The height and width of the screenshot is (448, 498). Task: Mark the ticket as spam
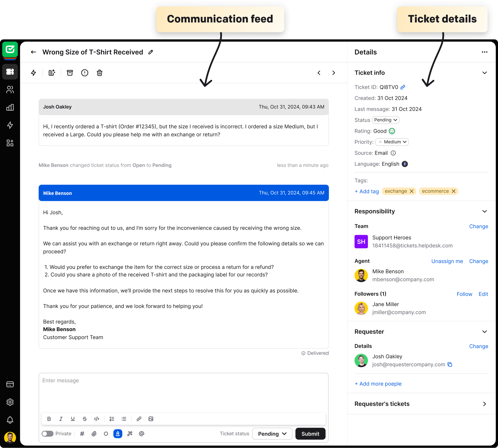(x=85, y=73)
